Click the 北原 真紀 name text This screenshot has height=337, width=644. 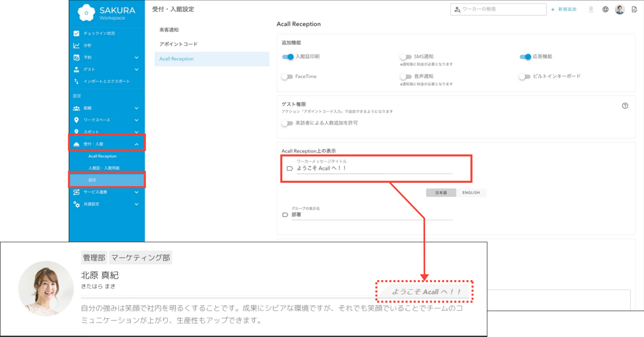[100, 275]
